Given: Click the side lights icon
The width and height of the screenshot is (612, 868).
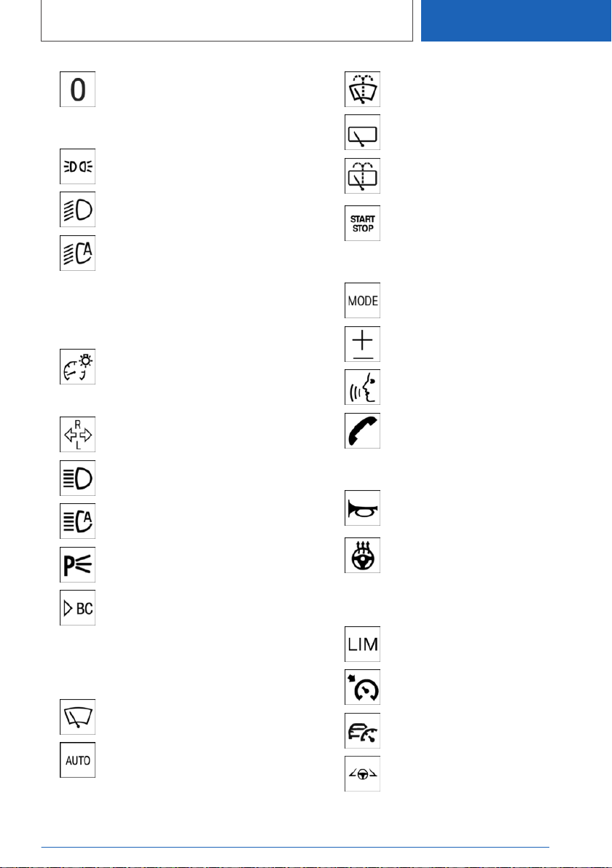Looking at the screenshot, I should point(77,166).
